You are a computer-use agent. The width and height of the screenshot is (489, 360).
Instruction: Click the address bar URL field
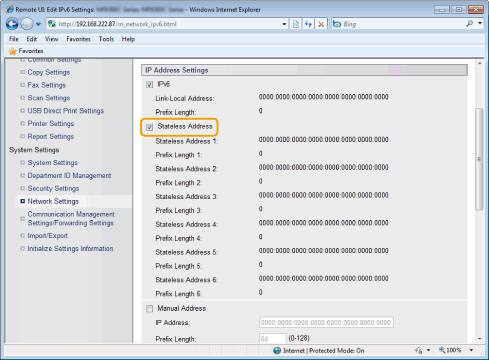pos(163,24)
